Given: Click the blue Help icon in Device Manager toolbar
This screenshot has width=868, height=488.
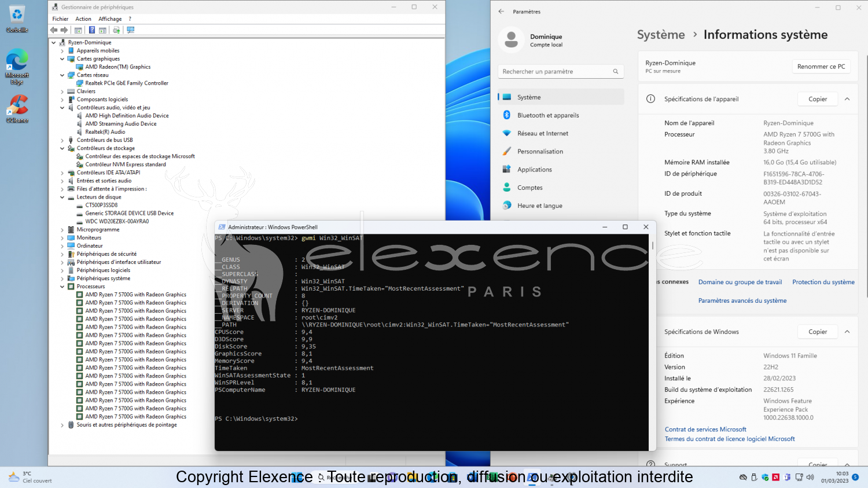Looking at the screenshot, I should [x=91, y=30].
